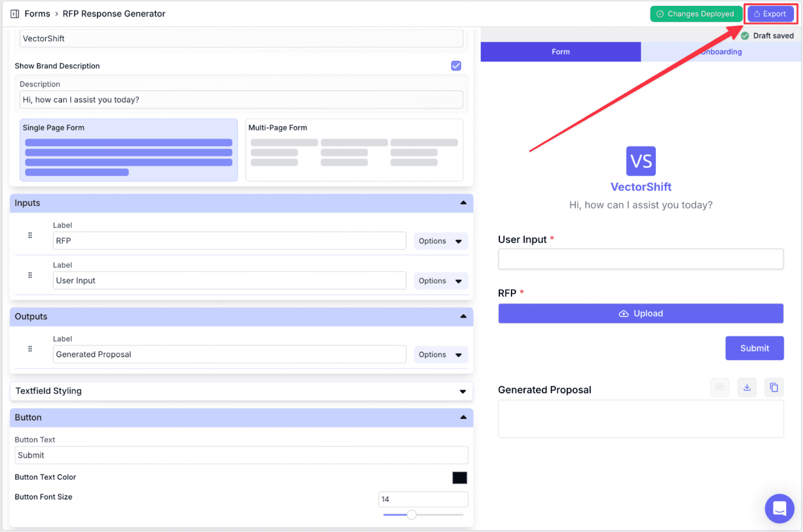This screenshot has width=803, height=532.
Task: Click the drag handle for Generated Proposal output
Action: (x=30, y=349)
